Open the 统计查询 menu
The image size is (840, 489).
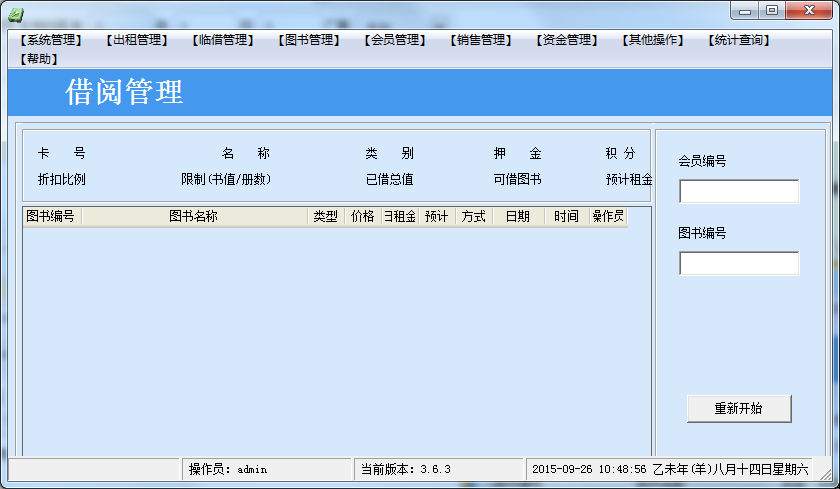click(738, 41)
